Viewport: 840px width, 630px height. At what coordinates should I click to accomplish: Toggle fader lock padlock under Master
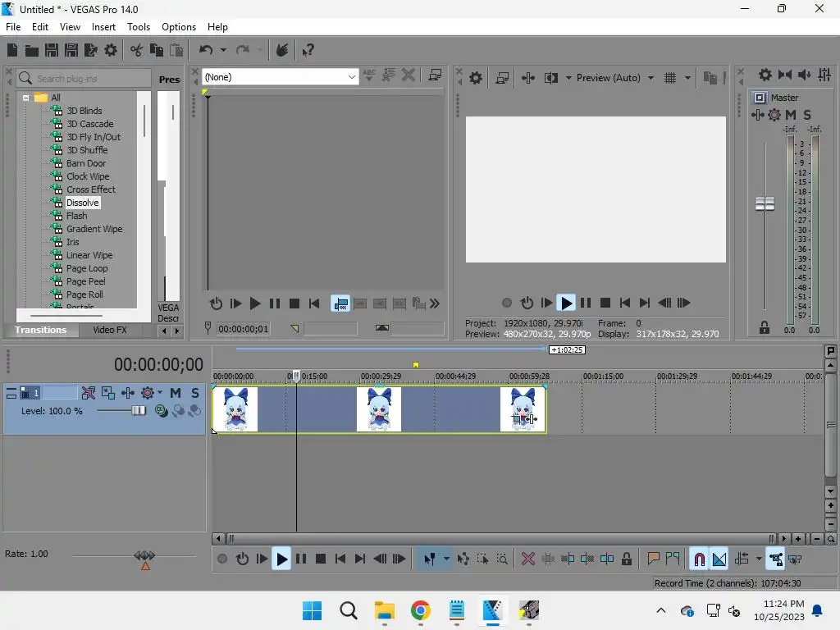coord(765,328)
